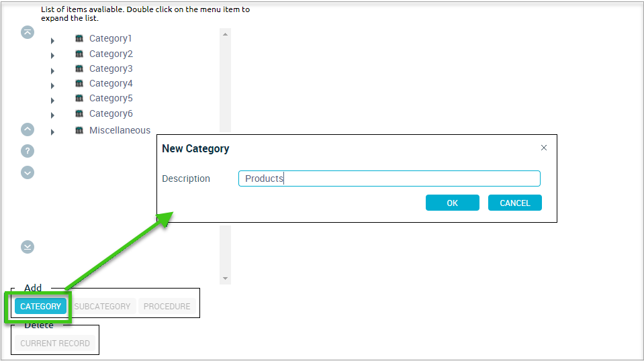
Task: Jump to last record using bottom arrow icon
Action: click(x=28, y=247)
